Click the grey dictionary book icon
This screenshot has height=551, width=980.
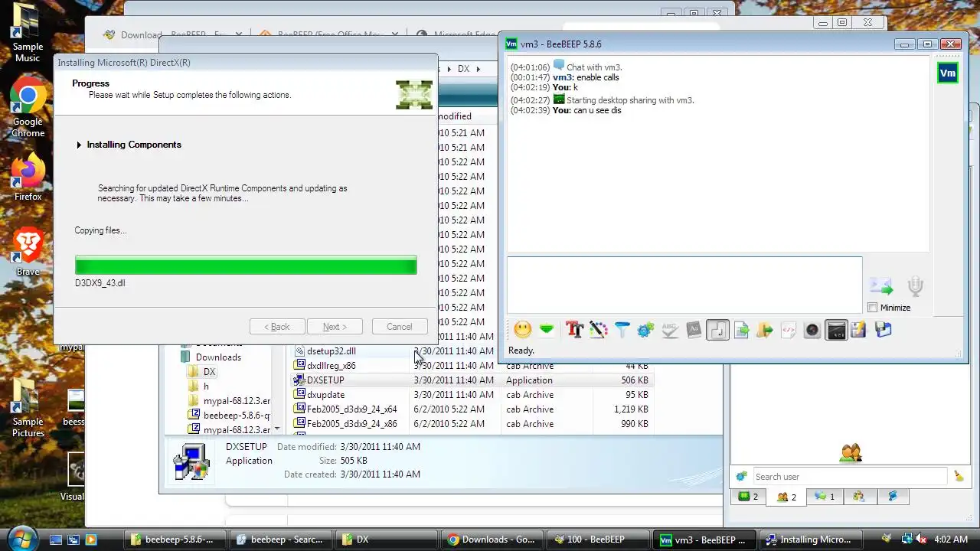click(694, 330)
